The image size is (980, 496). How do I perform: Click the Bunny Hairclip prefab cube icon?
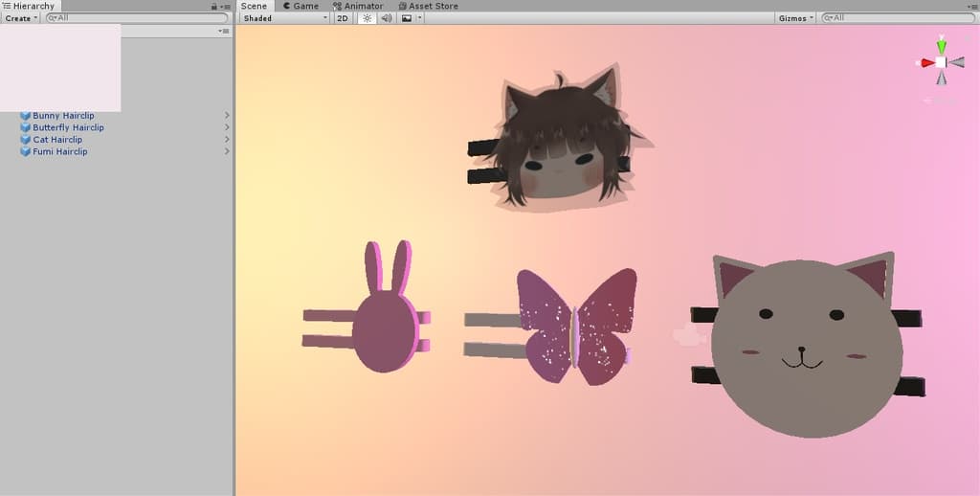[x=26, y=116]
